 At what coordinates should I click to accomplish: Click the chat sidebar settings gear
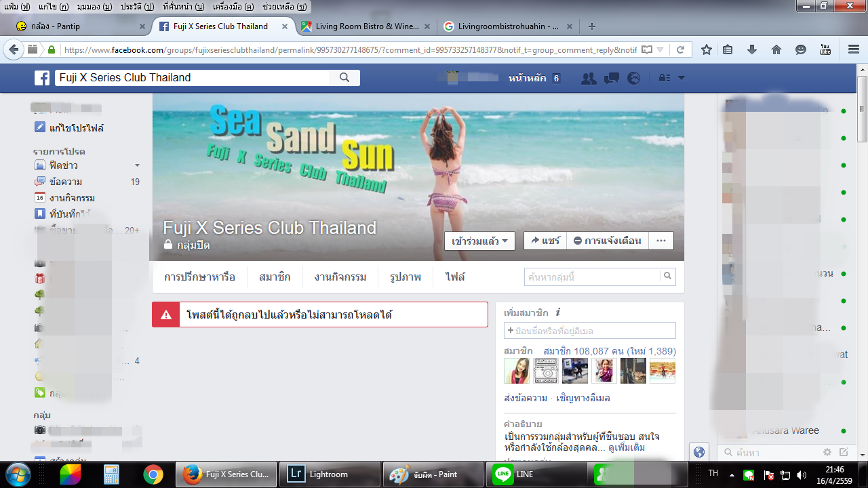(x=827, y=452)
